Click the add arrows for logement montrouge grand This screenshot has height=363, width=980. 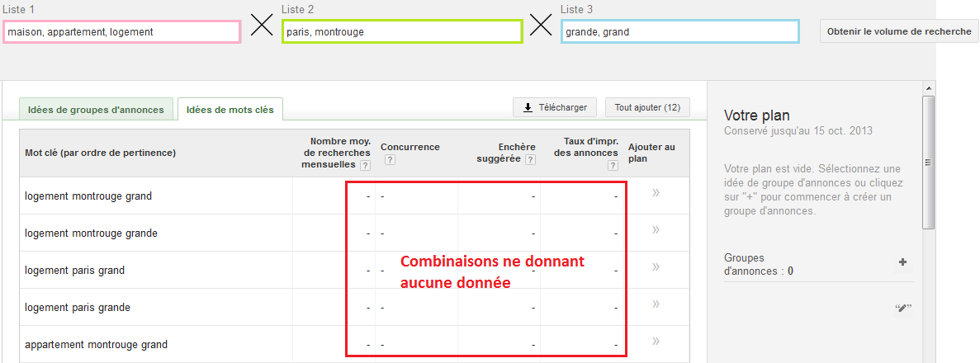point(656,192)
